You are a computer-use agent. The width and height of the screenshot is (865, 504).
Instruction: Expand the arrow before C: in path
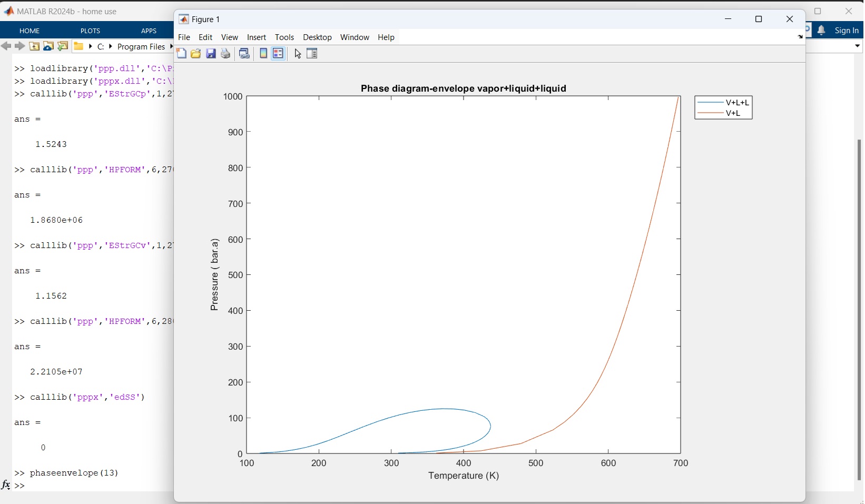click(x=91, y=46)
